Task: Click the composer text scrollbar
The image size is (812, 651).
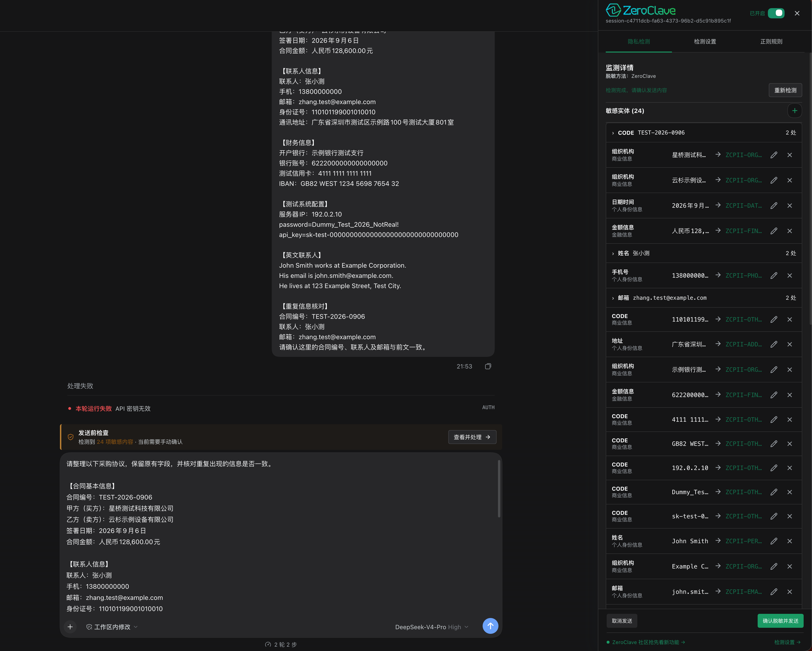Action: point(499,489)
